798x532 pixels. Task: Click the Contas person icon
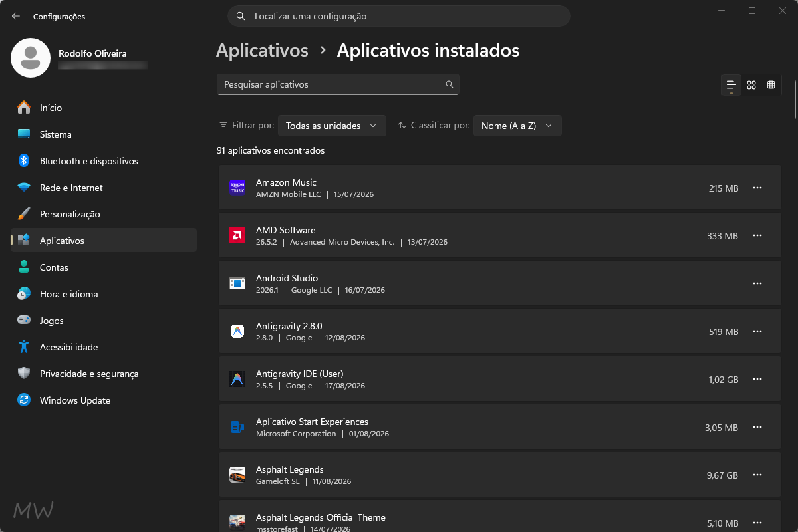24,267
